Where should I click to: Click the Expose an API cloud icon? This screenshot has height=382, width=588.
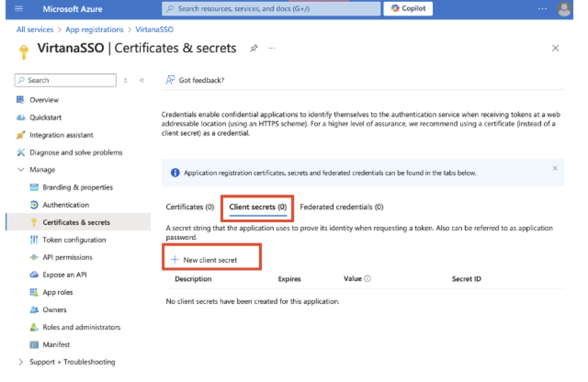click(x=34, y=275)
